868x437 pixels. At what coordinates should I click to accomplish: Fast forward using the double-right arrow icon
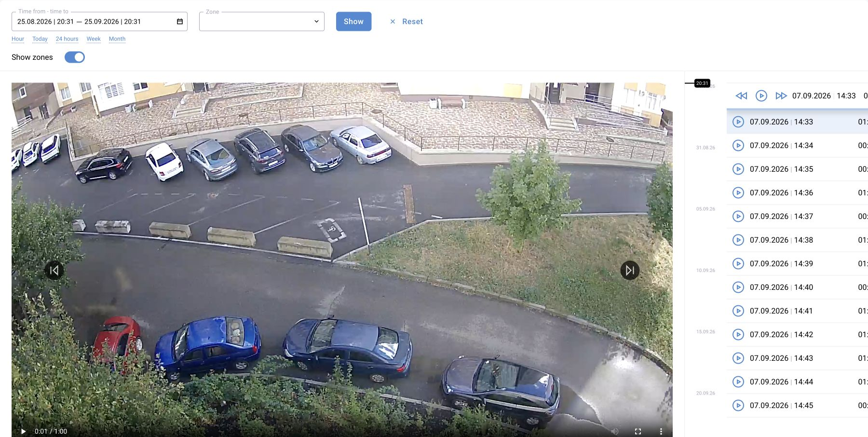(781, 96)
